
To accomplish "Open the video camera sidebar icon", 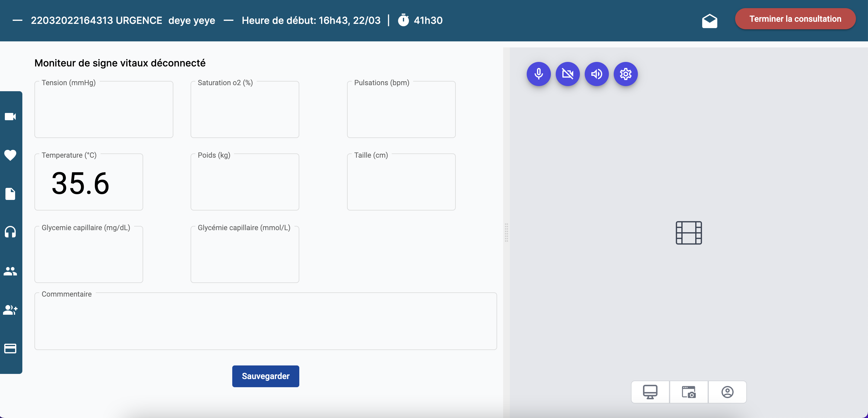I will tap(10, 117).
